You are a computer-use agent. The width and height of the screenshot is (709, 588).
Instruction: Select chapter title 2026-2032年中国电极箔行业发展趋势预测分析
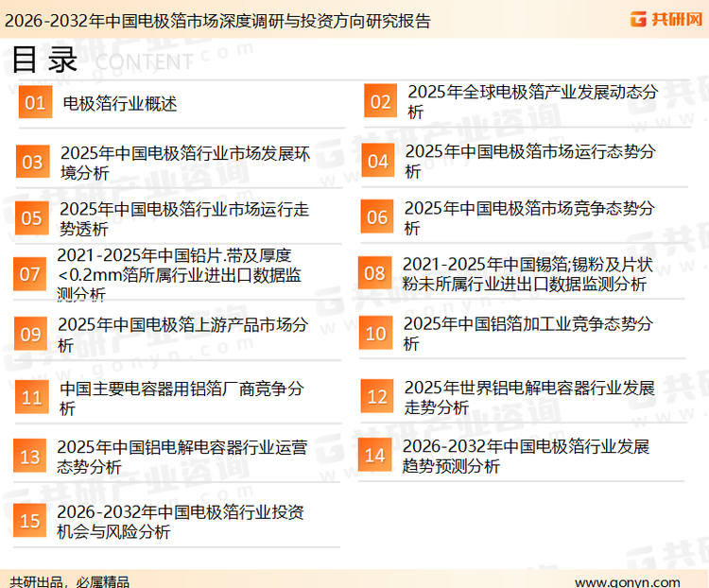point(526,456)
